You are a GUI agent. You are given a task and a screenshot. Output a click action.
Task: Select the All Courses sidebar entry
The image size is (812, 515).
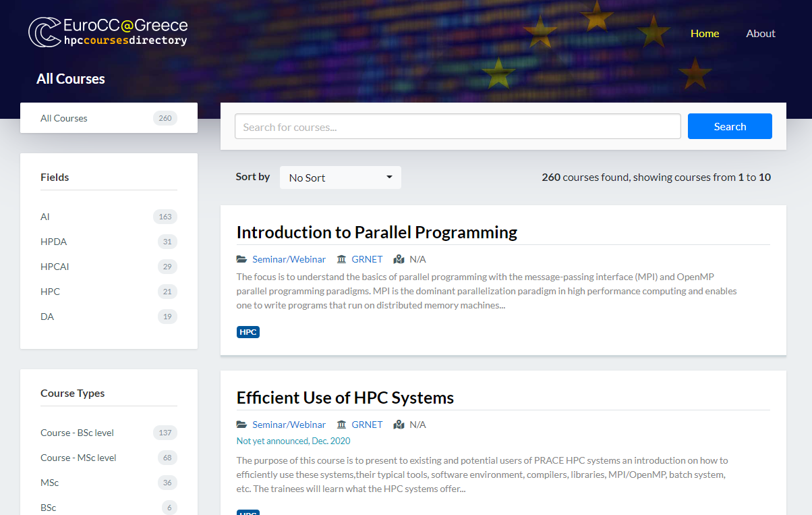[63, 117]
